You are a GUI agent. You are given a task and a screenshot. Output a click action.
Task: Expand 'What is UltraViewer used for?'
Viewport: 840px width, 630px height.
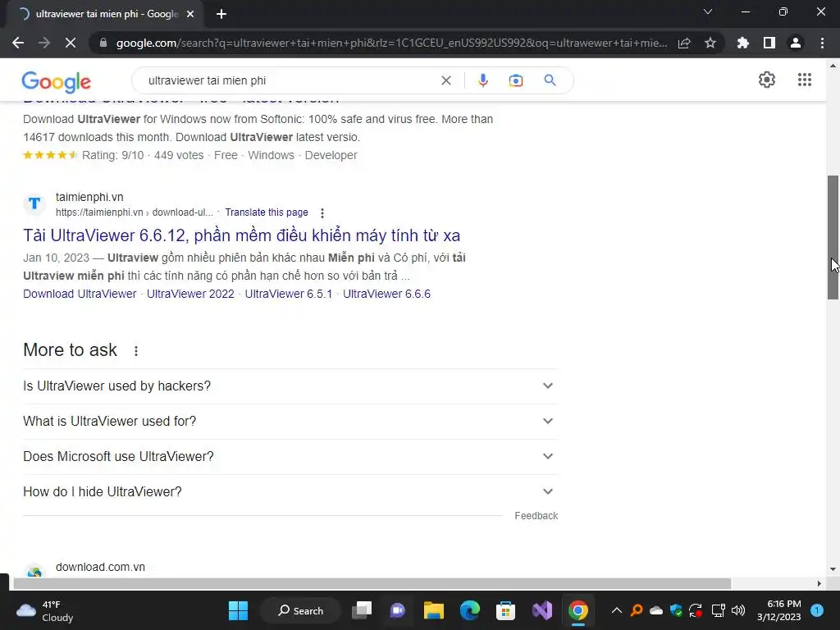click(290, 421)
